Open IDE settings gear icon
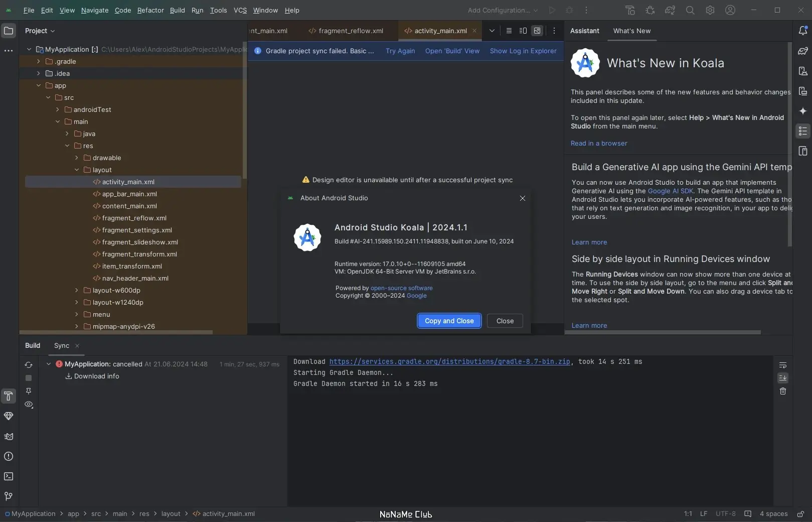Viewport: 812px width, 522px height. [710, 10]
